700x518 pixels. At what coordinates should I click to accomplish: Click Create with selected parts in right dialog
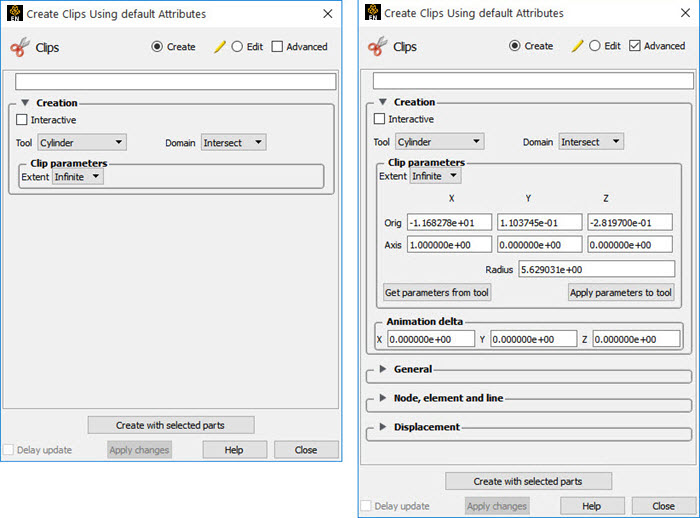tap(529, 481)
